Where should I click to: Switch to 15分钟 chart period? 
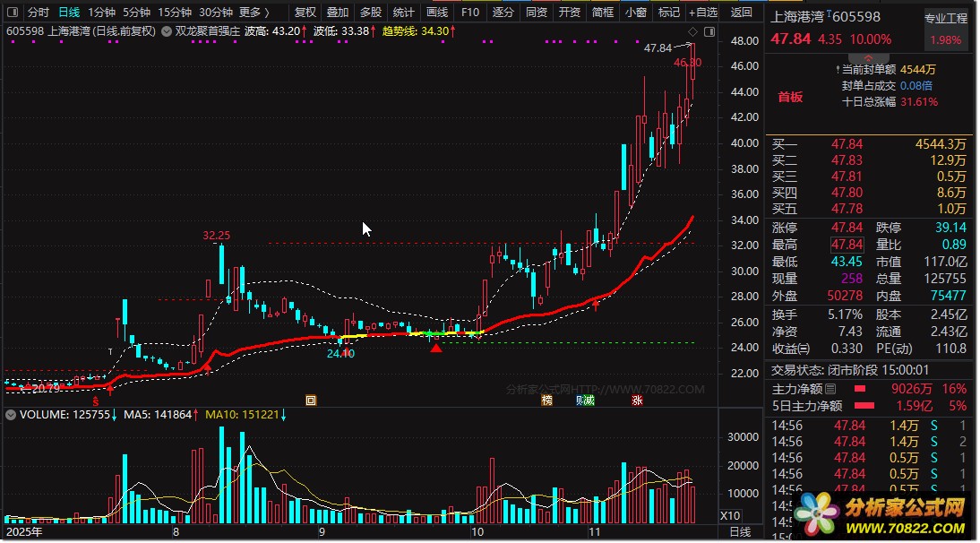coord(175,12)
